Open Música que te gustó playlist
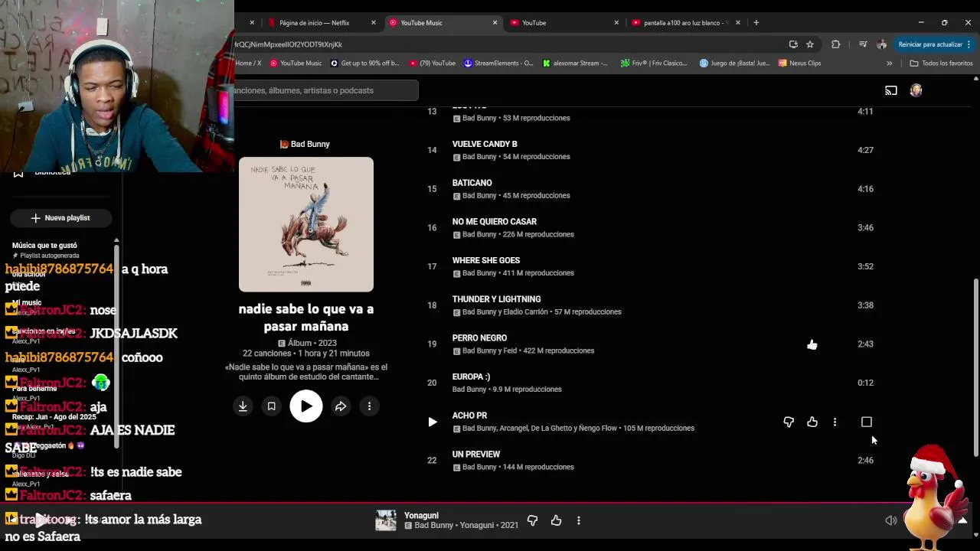The width and height of the screenshot is (980, 551). [44, 246]
